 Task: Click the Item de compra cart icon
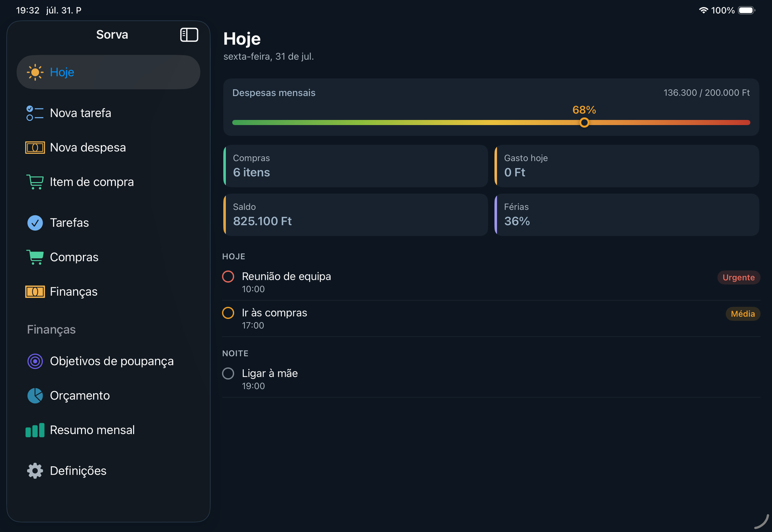click(x=35, y=182)
